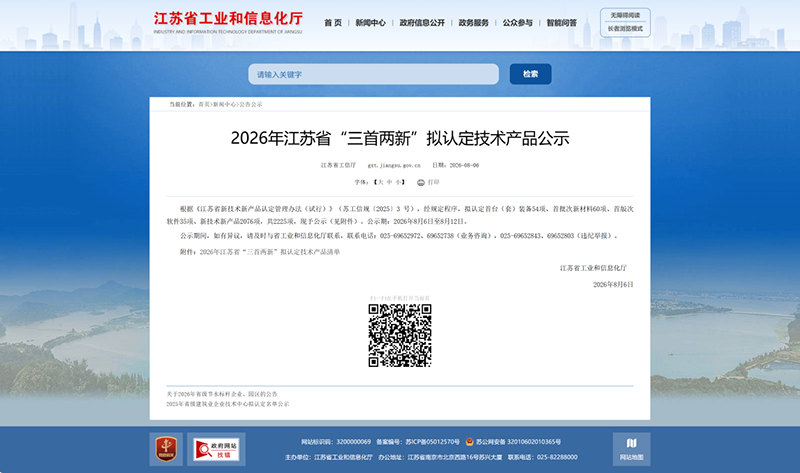Switch to 长者浏览模式 elderly mode
Image resolution: width=800 pixels, height=473 pixels.
pyautogui.click(x=625, y=29)
